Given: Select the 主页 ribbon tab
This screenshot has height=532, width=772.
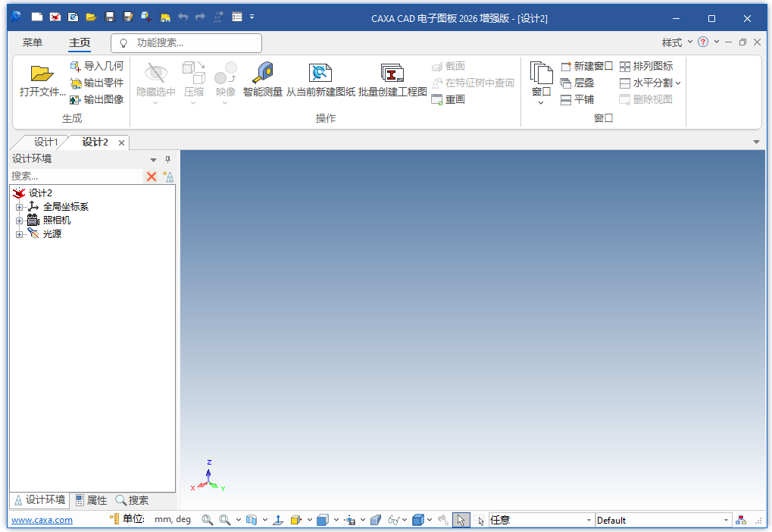Looking at the screenshot, I should click(x=80, y=43).
